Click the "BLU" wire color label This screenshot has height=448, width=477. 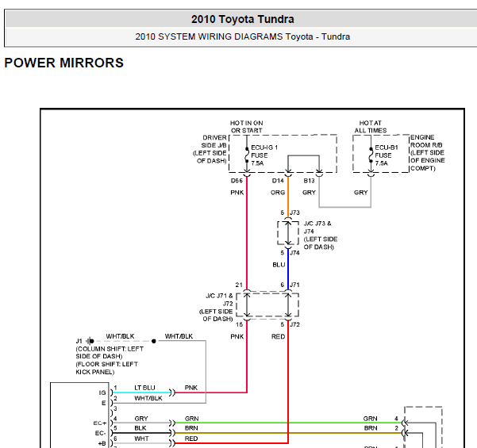click(x=279, y=265)
